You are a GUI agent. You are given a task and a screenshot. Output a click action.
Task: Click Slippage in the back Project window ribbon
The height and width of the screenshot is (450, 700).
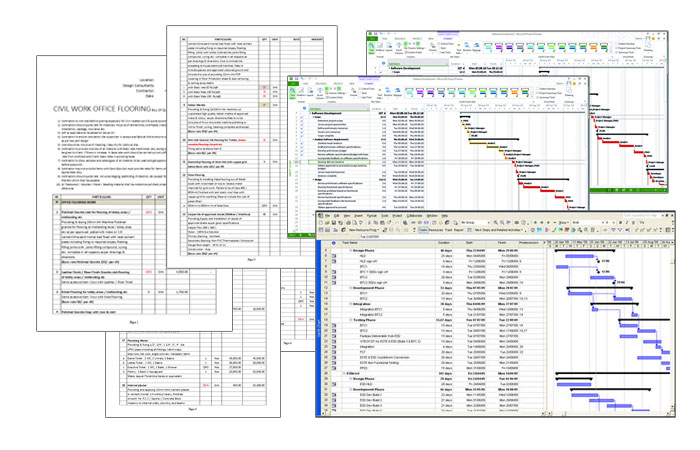[x=476, y=48]
